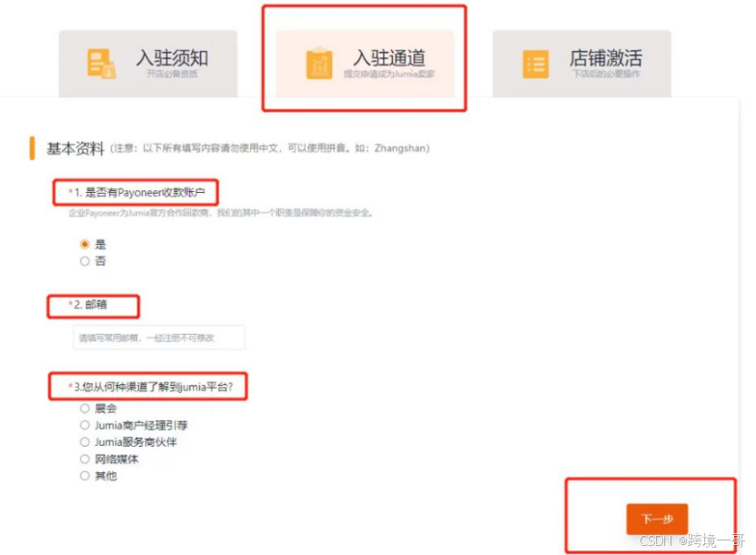Image resolution: width=756 pixels, height=555 pixels.
Task: Click the 开店必备资质 subtitle
Action: tap(172, 74)
